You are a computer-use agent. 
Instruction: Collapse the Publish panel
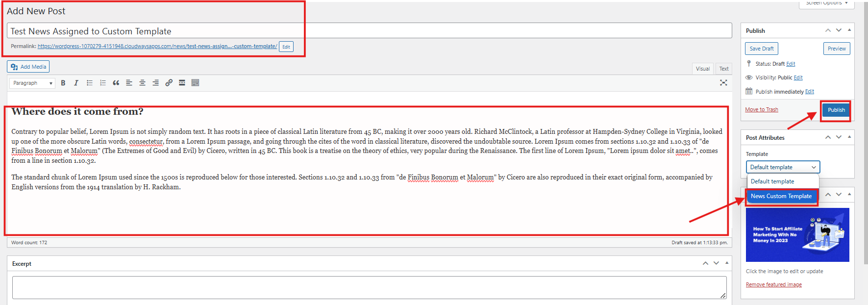coord(849,30)
